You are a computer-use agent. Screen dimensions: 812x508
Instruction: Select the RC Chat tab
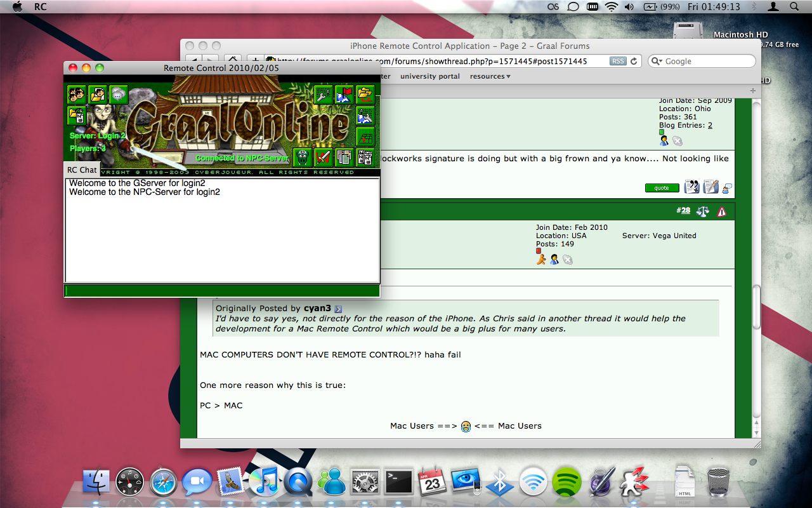tap(82, 170)
